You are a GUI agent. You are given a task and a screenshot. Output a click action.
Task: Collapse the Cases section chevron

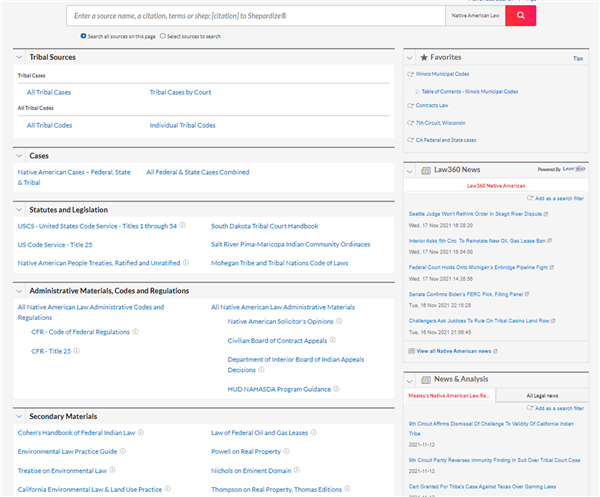click(19, 156)
